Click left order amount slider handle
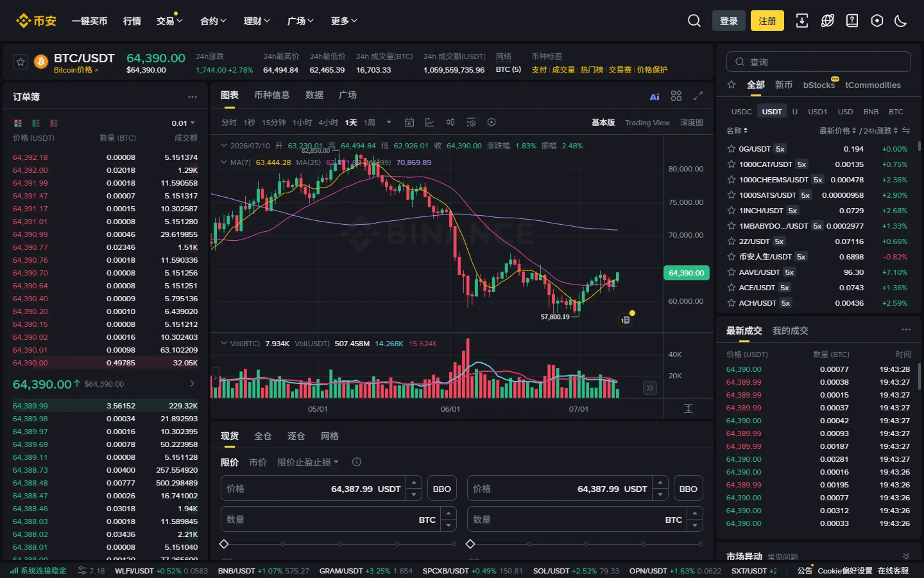 tap(224, 544)
